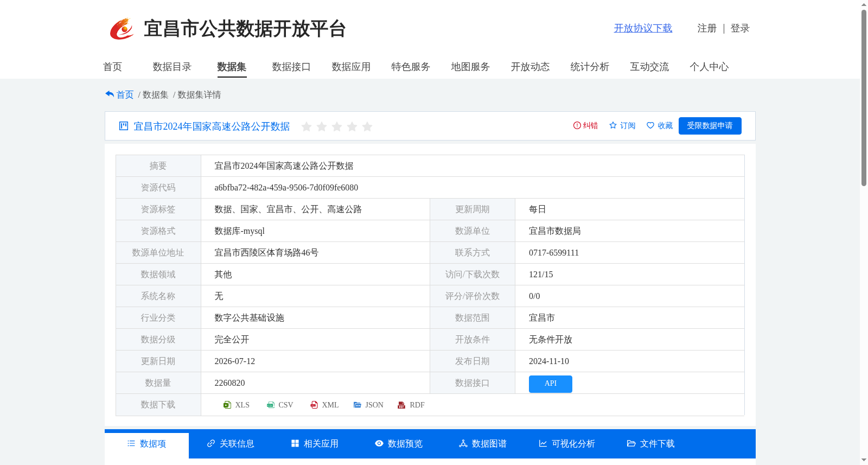The height and width of the screenshot is (465, 868).
Task: Click the 登录 link
Action: (740, 28)
